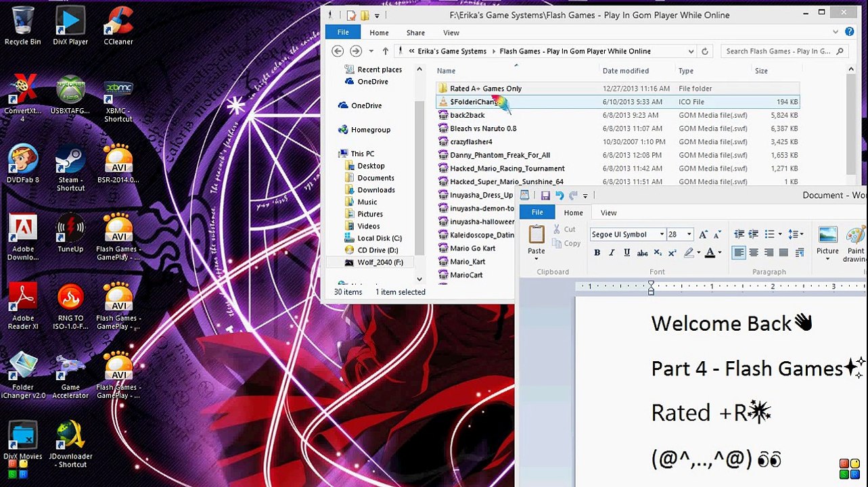Apply subscript formatting in WordPad
The height and width of the screenshot is (487, 868).
click(658, 253)
